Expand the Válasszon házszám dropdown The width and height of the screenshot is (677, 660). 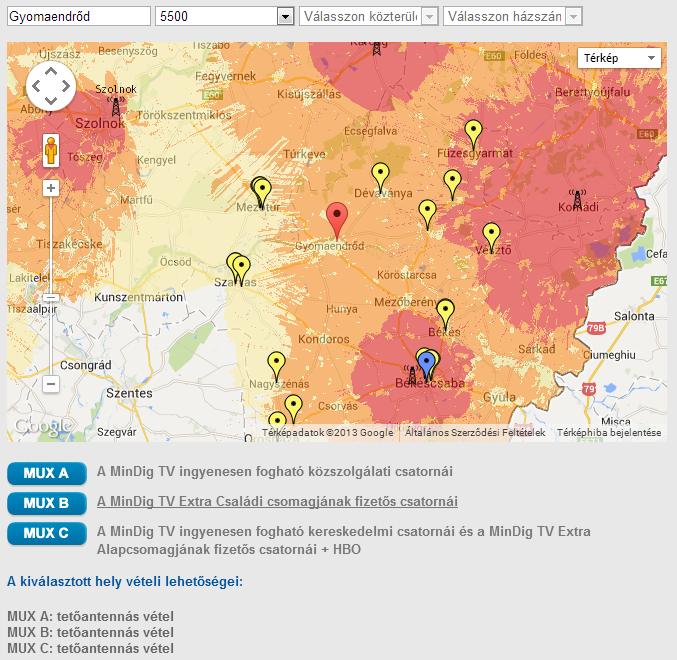tap(512, 16)
